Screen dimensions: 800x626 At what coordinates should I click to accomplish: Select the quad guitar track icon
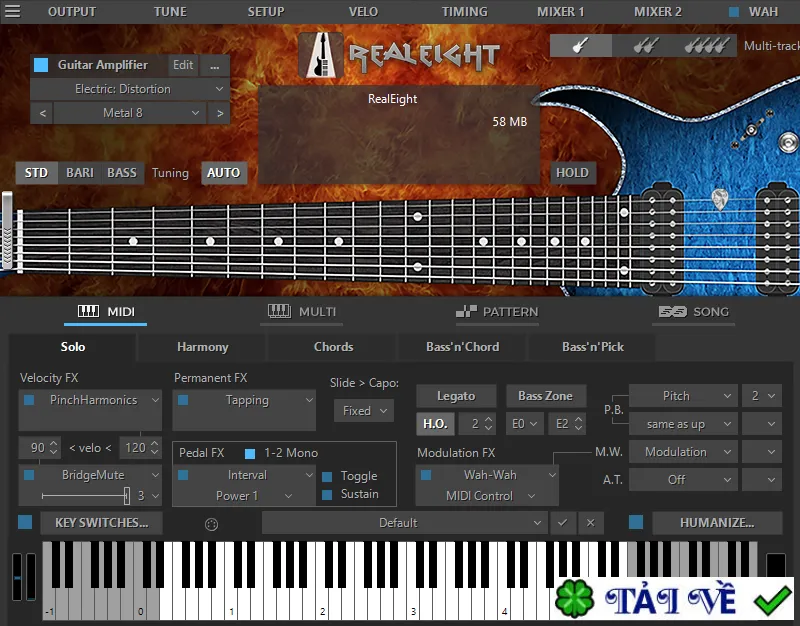pos(706,46)
